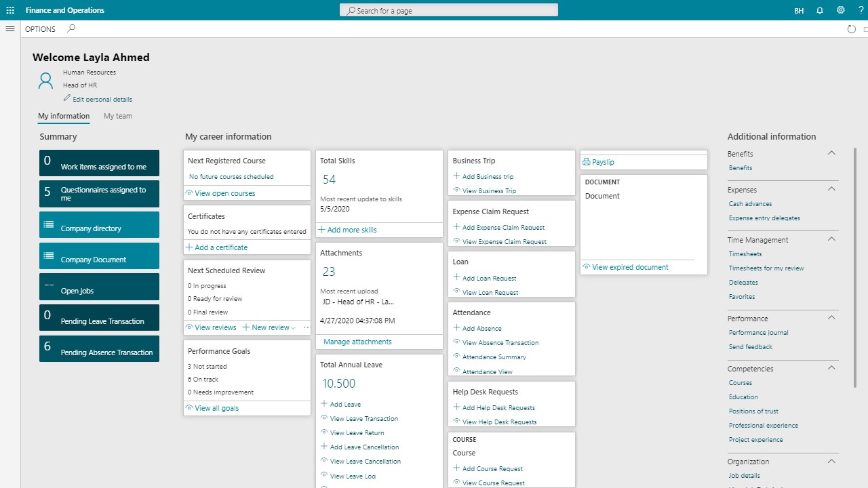Open the Open jobs tile
The image size is (868, 488).
[99, 287]
